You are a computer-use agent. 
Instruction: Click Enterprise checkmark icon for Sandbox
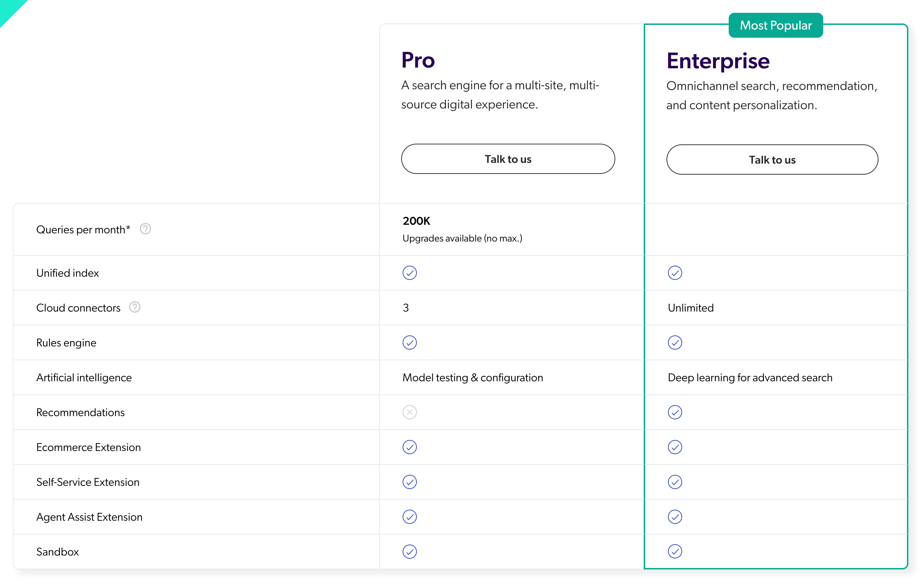point(675,551)
